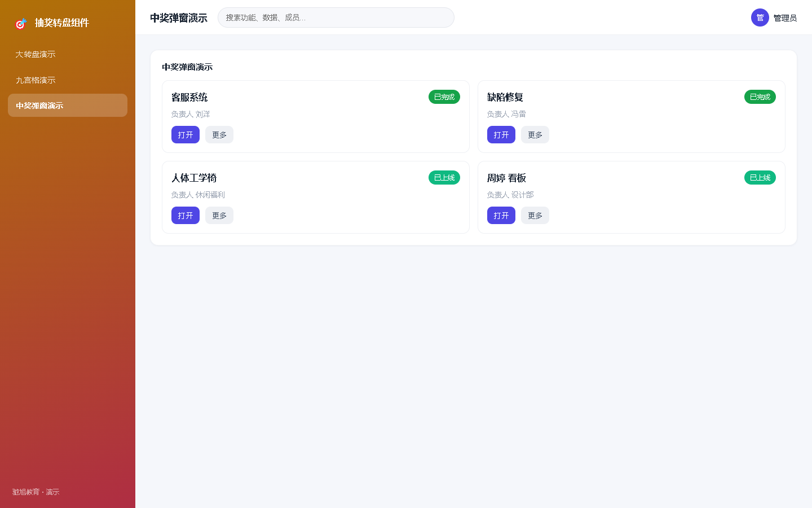The image size is (812, 508).
Task: Click 打开 on the 缺陷修复 card
Action: [x=501, y=135]
